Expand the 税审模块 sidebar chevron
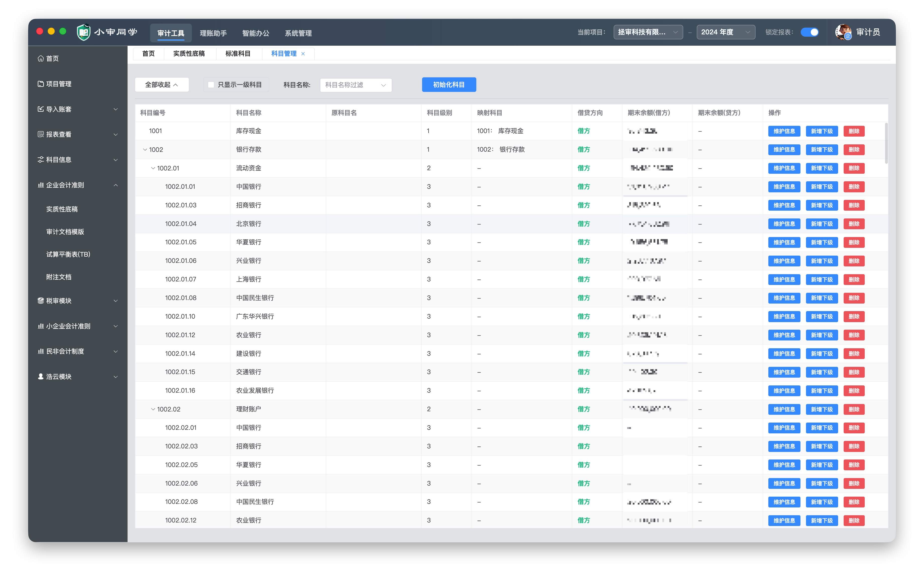 tap(115, 301)
